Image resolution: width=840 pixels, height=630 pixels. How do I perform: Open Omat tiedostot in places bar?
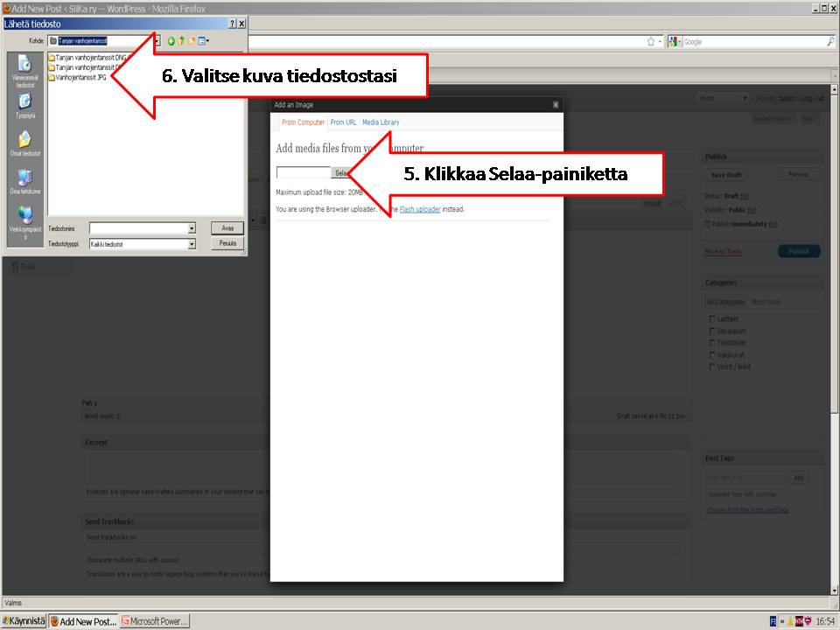point(24,142)
